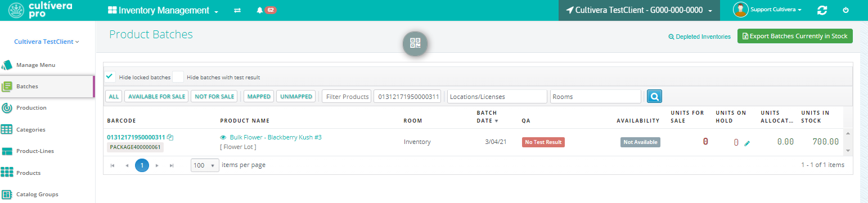Screen dimensions: 868x203
Task: Go to next page pager arrow
Action: coord(157,165)
